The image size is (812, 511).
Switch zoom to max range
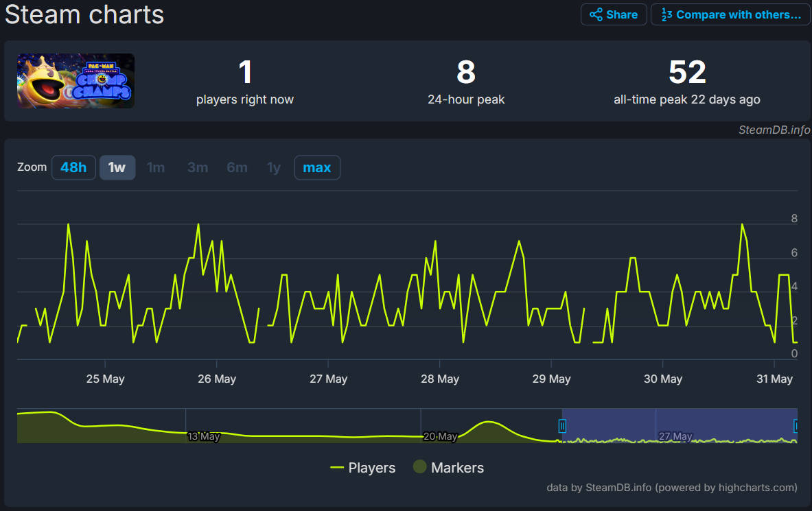(316, 167)
